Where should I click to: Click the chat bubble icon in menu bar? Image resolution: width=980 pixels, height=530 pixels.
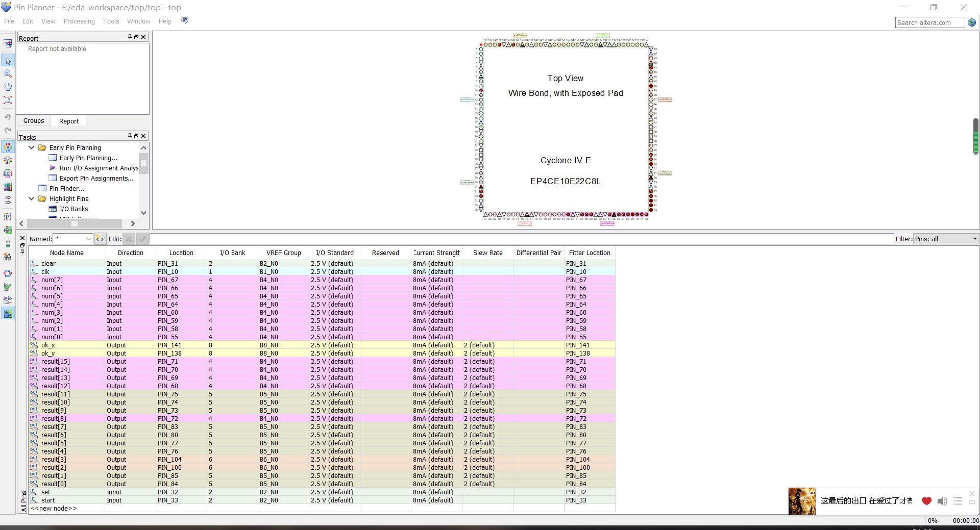pos(185,21)
